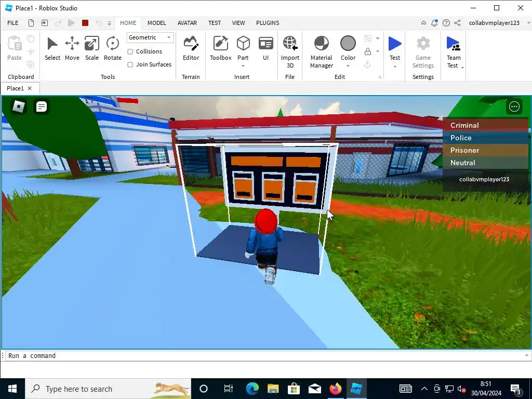The image size is (532, 399).
Task: Select the Police team entry
Action: [485, 138]
